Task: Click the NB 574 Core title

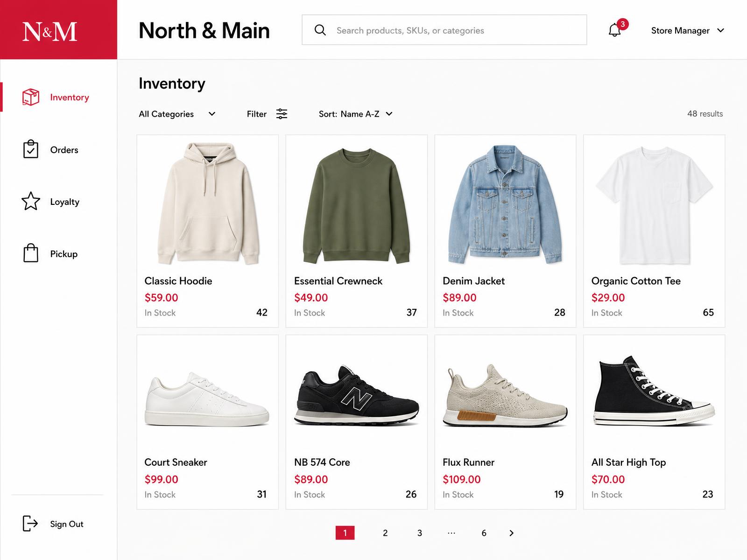Action: pos(322,462)
